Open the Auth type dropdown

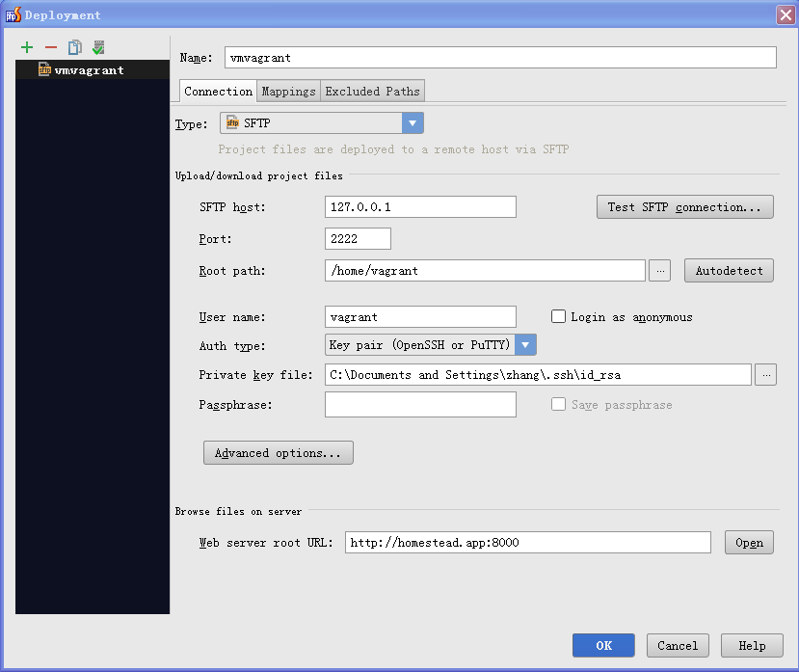[431, 344]
